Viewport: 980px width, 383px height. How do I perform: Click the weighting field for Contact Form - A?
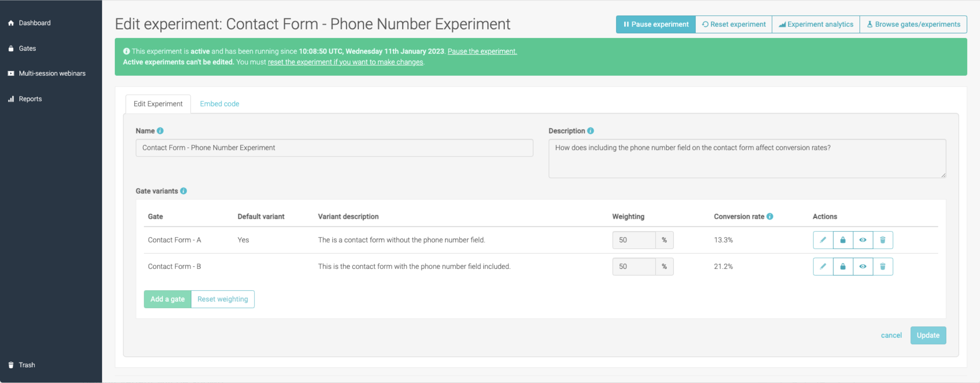[634, 240]
